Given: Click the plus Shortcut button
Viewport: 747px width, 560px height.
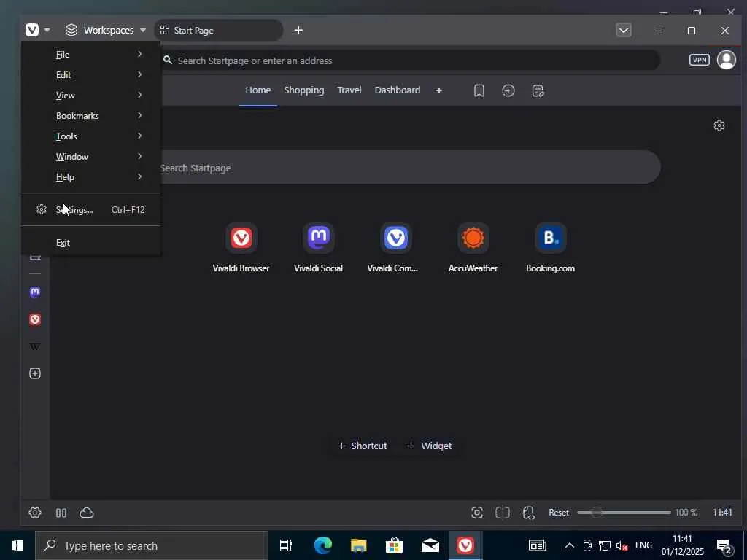Looking at the screenshot, I should tap(363, 446).
